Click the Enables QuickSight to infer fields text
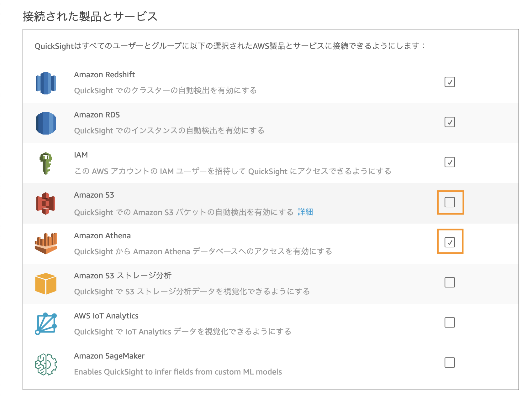532x398 pixels. click(x=178, y=372)
